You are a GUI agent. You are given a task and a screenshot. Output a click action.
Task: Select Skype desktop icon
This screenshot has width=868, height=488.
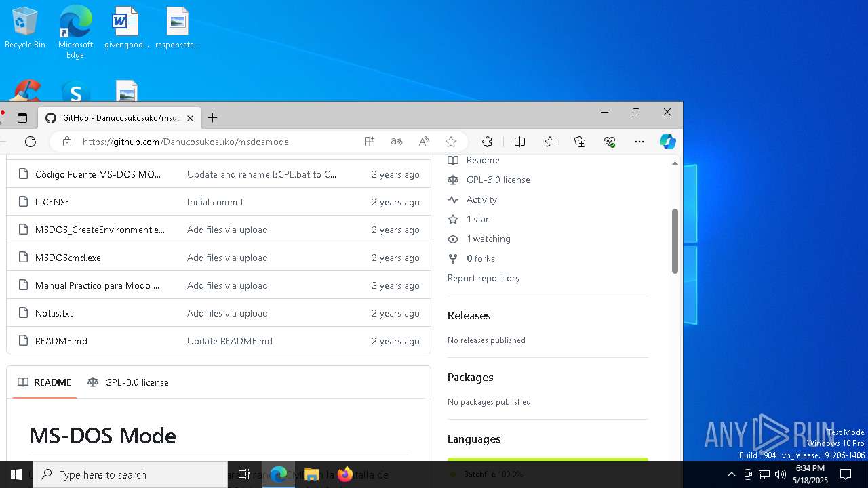coord(75,92)
